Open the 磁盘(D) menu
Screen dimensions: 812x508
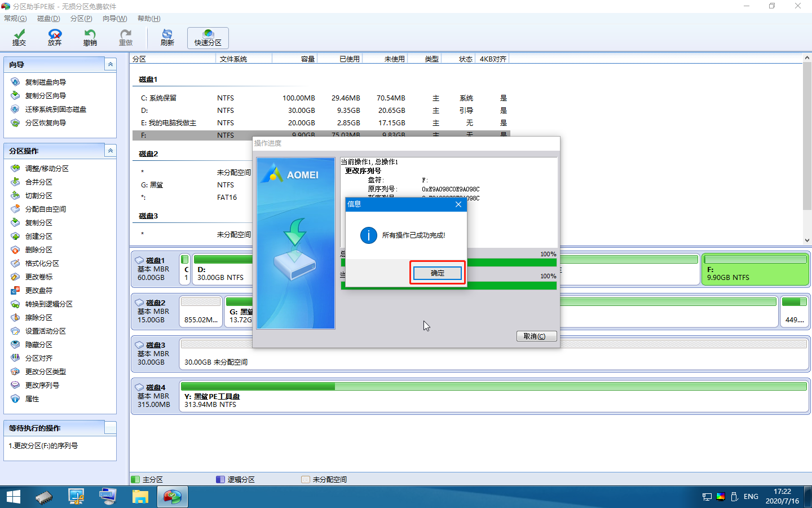click(x=48, y=19)
